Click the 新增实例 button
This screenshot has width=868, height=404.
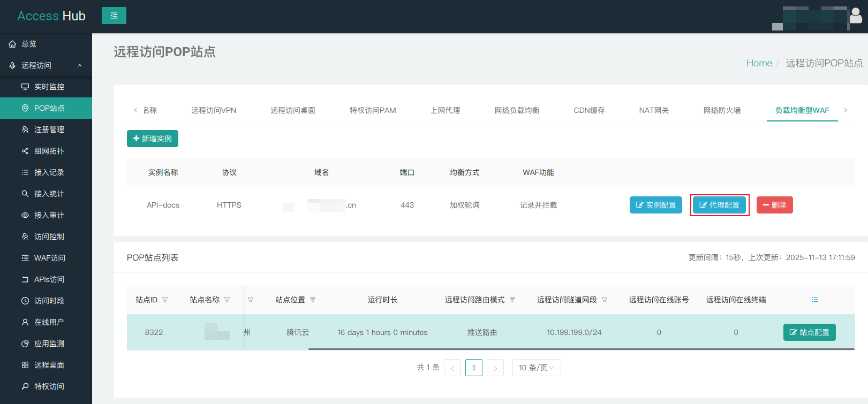click(153, 139)
